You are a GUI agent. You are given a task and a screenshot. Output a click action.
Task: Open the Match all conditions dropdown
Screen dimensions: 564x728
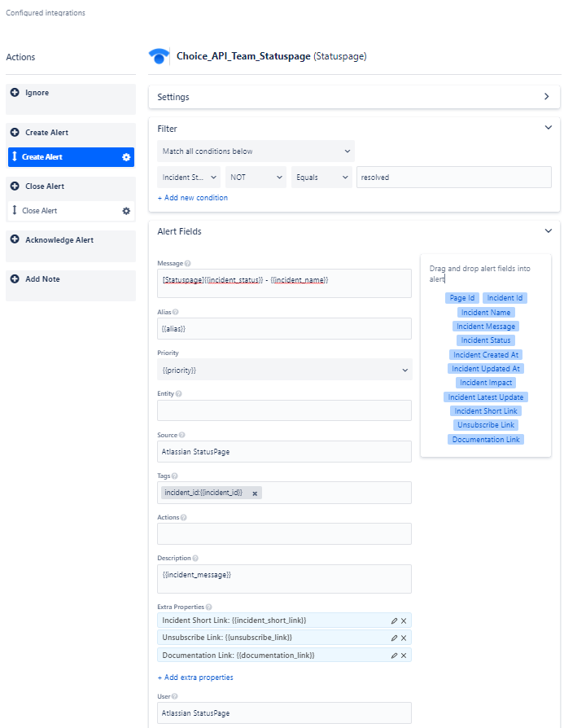[x=256, y=151]
